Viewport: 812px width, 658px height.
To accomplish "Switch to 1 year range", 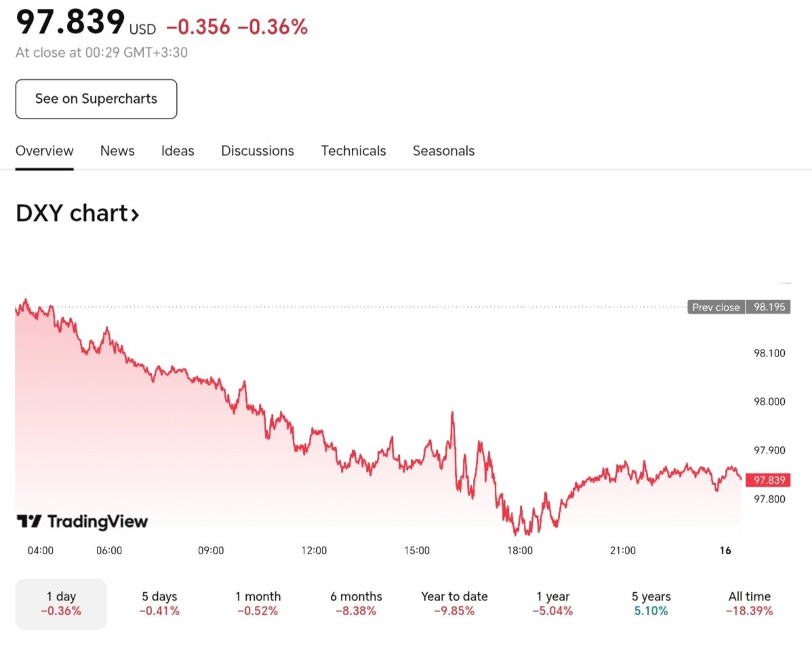I will tap(553, 603).
